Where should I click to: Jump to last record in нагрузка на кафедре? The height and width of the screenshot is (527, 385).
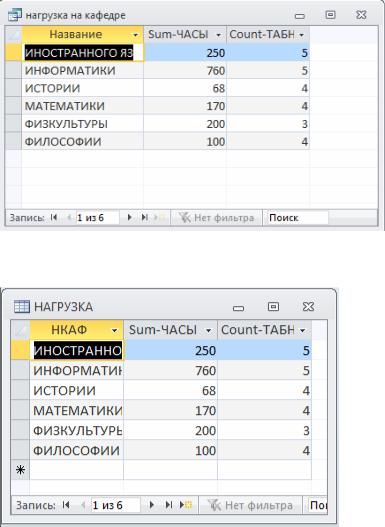click(144, 217)
